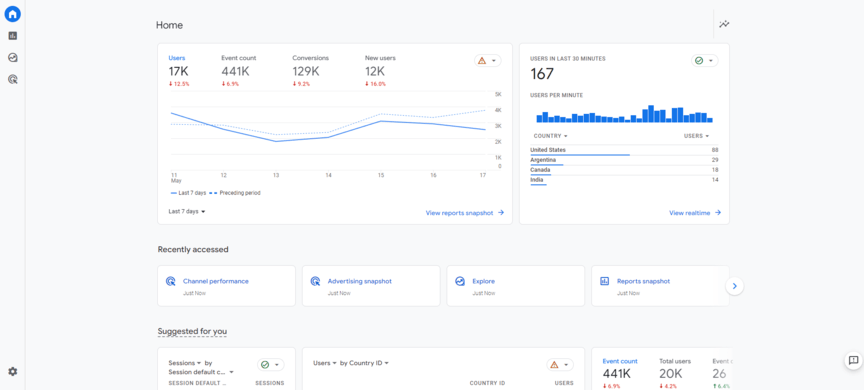The height and width of the screenshot is (390, 864).
Task: Click the Canada country row
Action: (624, 170)
